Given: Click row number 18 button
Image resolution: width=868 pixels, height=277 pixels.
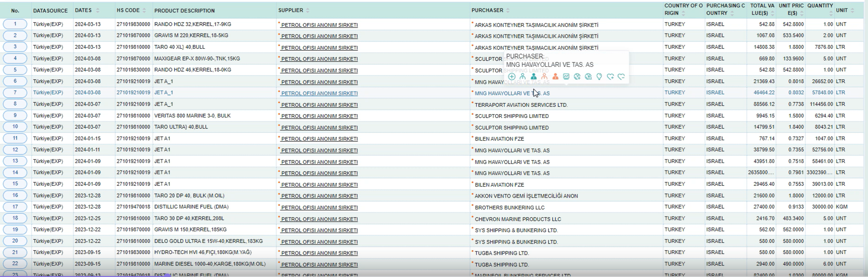Looking at the screenshot, I should coord(15,218).
